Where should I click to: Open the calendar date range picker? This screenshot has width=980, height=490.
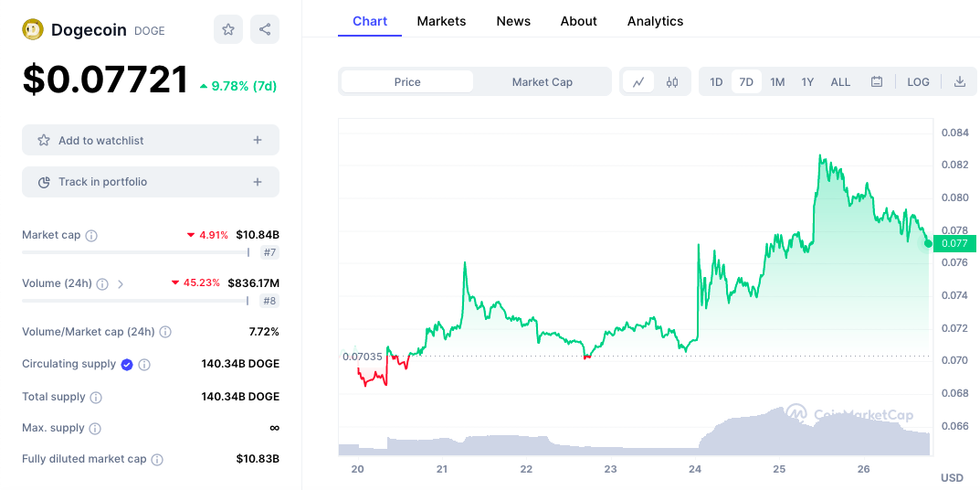pyautogui.click(x=877, y=82)
